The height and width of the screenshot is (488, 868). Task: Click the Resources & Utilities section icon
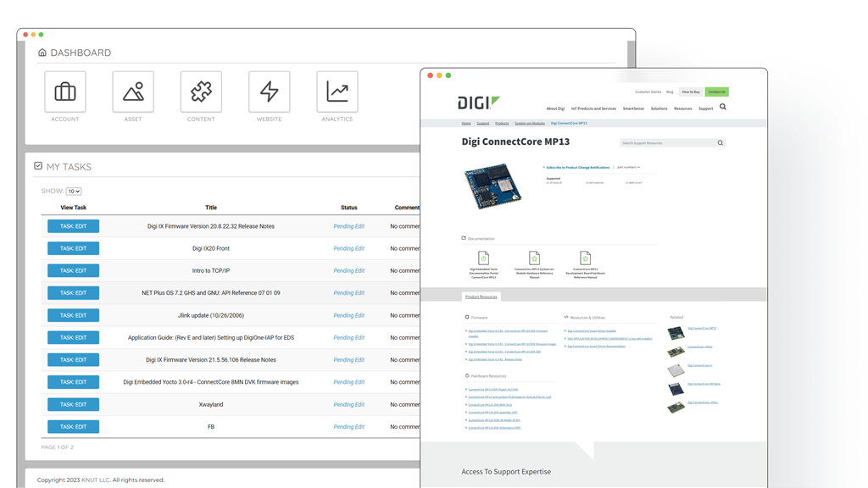click(566, 317)
